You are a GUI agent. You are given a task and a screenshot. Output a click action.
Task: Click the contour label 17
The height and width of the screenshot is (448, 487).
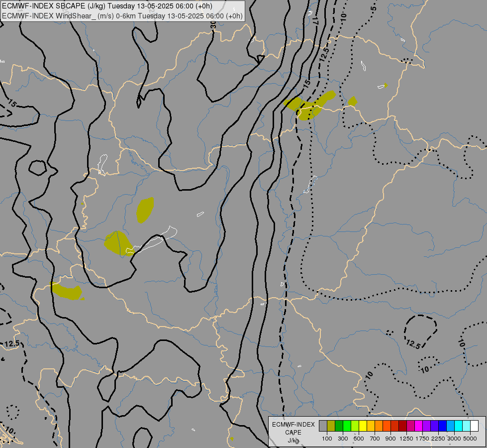coord(316,20)
